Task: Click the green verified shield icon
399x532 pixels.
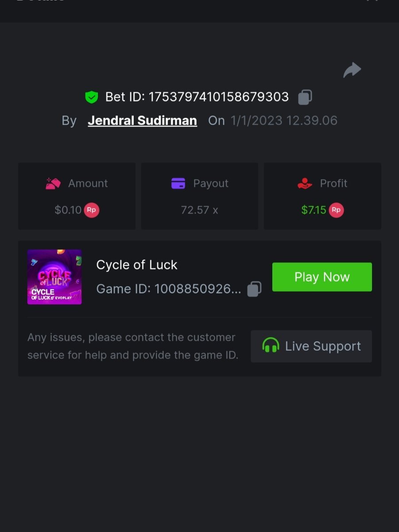Action: (92, 97)
